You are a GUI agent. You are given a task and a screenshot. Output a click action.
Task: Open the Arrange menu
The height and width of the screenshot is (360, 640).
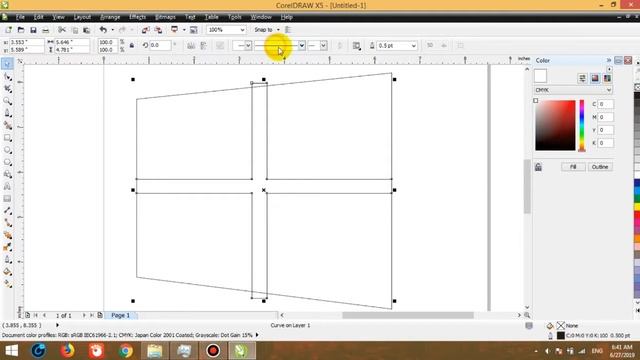click(110, 17)
